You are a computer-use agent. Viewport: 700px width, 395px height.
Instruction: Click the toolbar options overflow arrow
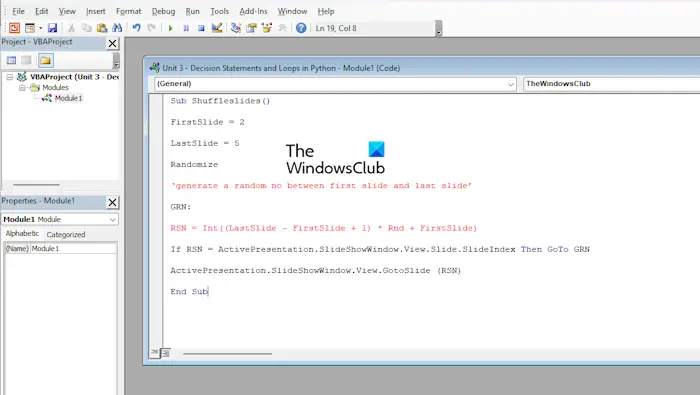tap(439, 30)
